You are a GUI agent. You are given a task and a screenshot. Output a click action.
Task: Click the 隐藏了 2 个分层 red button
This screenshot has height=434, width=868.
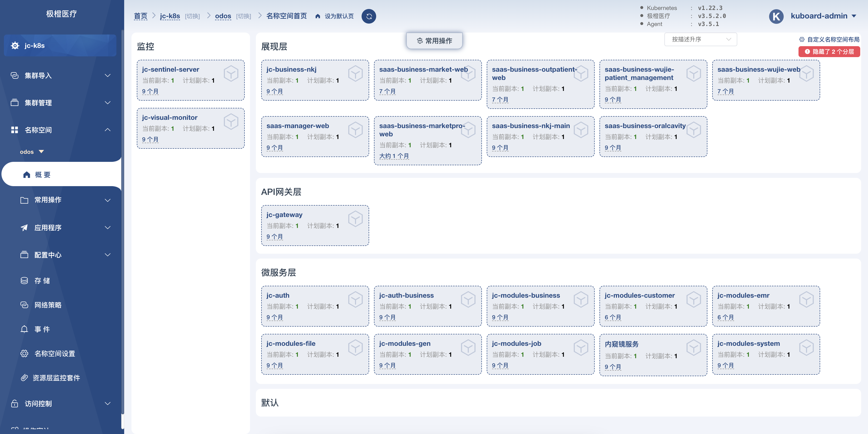[x=829, y=52]
